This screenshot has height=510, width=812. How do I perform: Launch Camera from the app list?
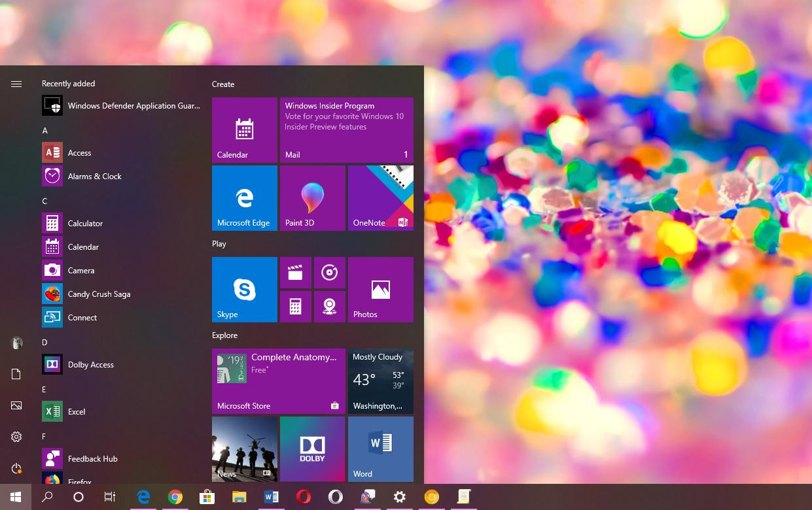point(122,271)
